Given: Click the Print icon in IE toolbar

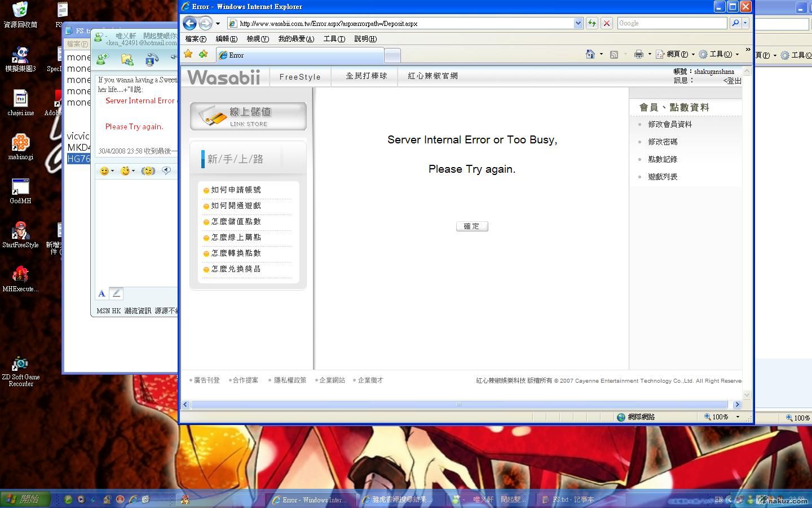Looking at the screenshot, I should pyautogui.click(x=638, y=54).
